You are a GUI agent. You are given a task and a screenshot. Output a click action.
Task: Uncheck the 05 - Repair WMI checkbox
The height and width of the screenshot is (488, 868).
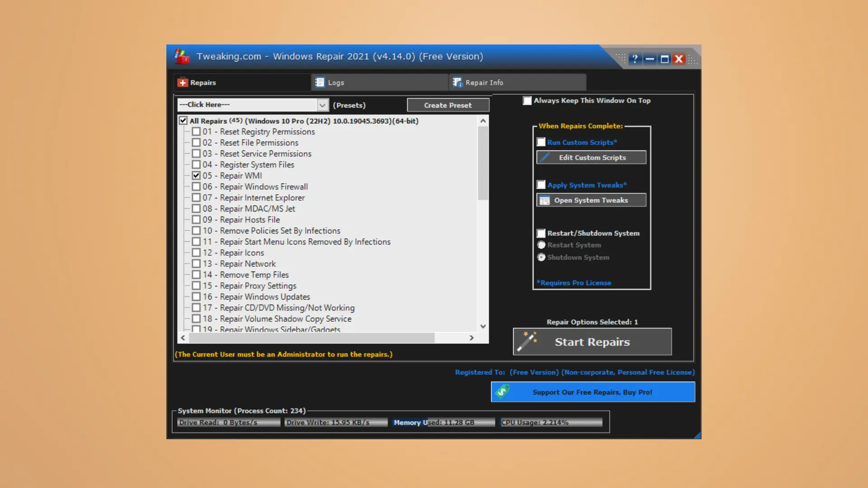tap(196, 175)
